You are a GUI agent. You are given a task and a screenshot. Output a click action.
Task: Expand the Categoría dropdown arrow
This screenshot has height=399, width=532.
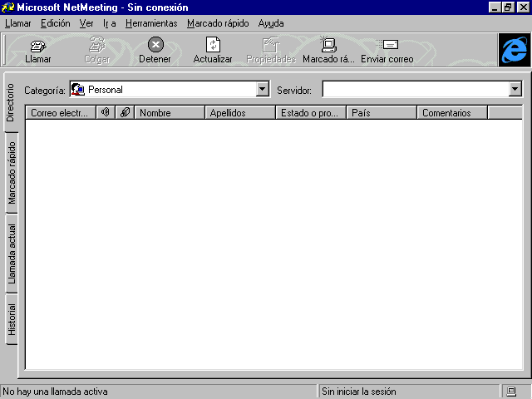point(262,89)
